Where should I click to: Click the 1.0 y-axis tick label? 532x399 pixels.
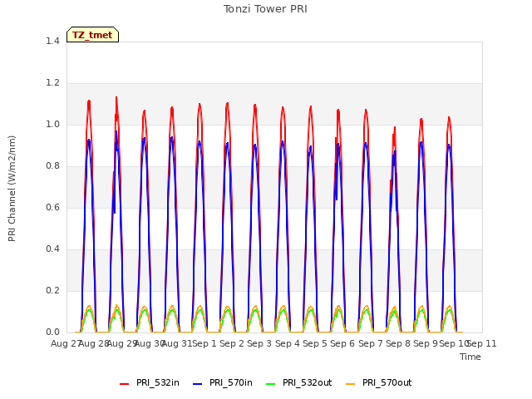click(x=52, y=124)
